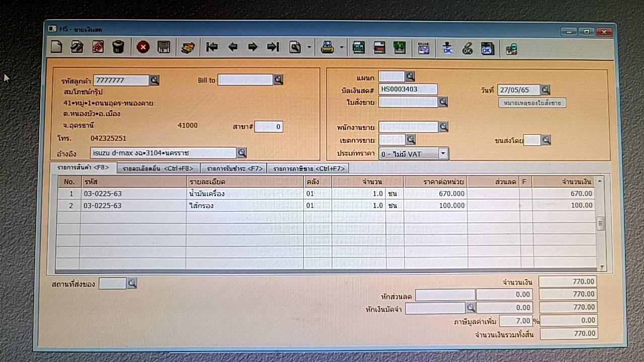Click the พนักงานขาย lookup magnifier
This screenshot has height=362, width=644.
point(443,127)
